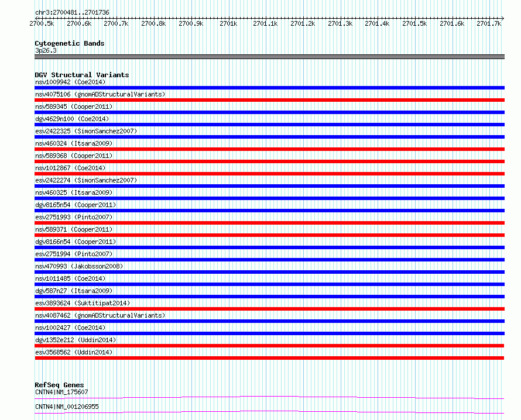Select the red bar under nsv4075106
This screenshot has width=521, height=420.
point(269,100)
